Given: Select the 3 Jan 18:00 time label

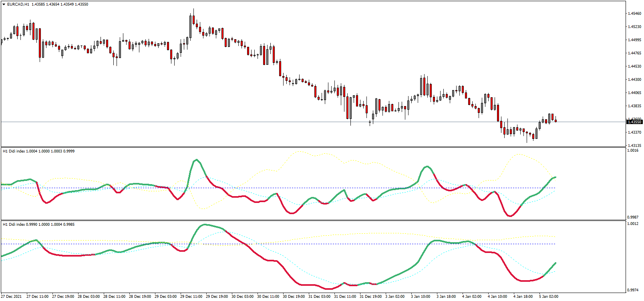Looking at the screenshot, I should tap(446, 297).
